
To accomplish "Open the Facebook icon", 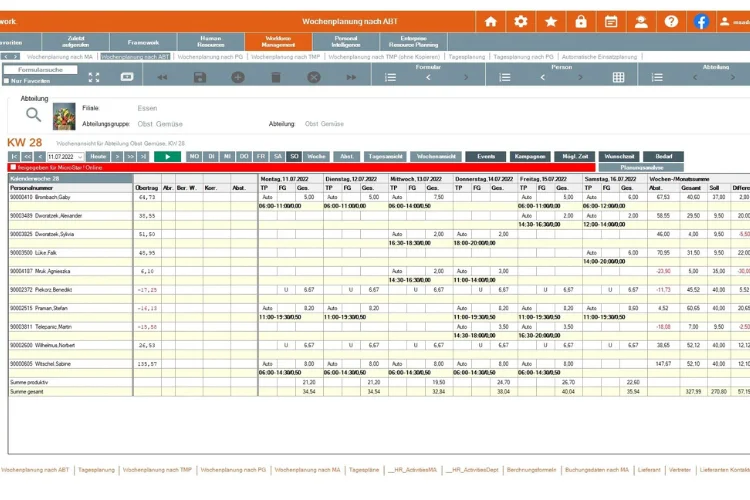I will (x=701, y=22).
